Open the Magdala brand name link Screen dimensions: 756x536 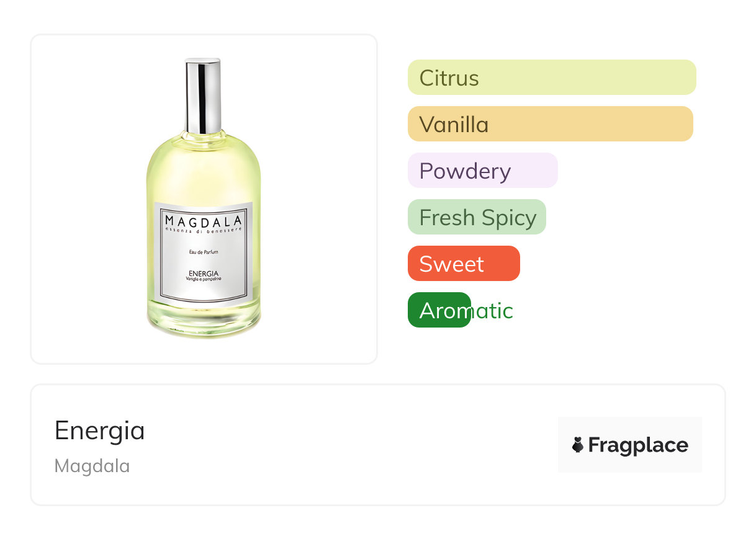click(x=92, y=466)
